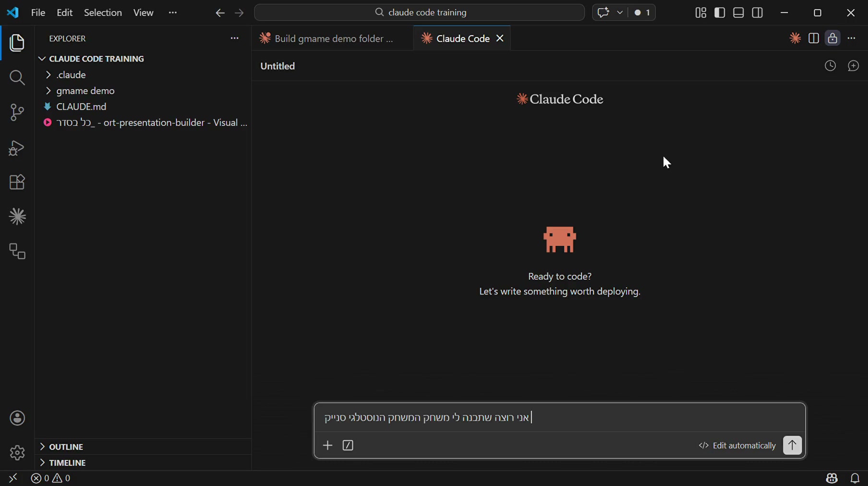The width and height of the screenshot is (868, 486).
Task: Open slash commands menu
Action: [x=348, y=446]
